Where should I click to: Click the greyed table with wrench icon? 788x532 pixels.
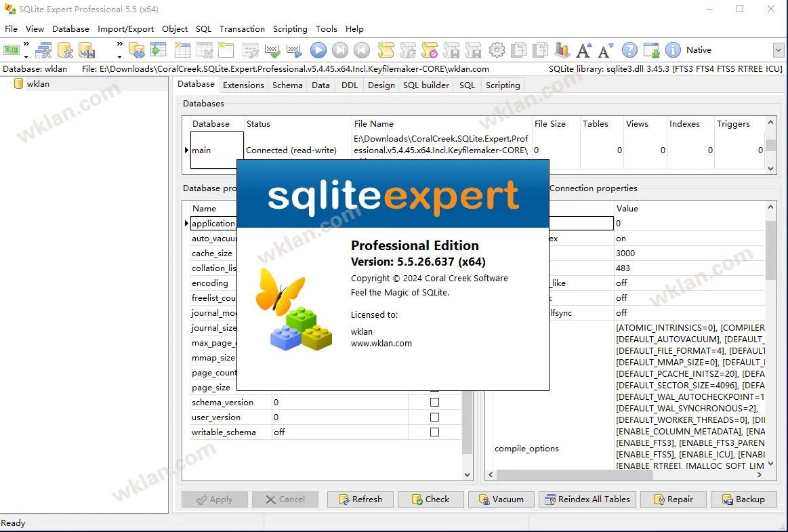(204, 49)
